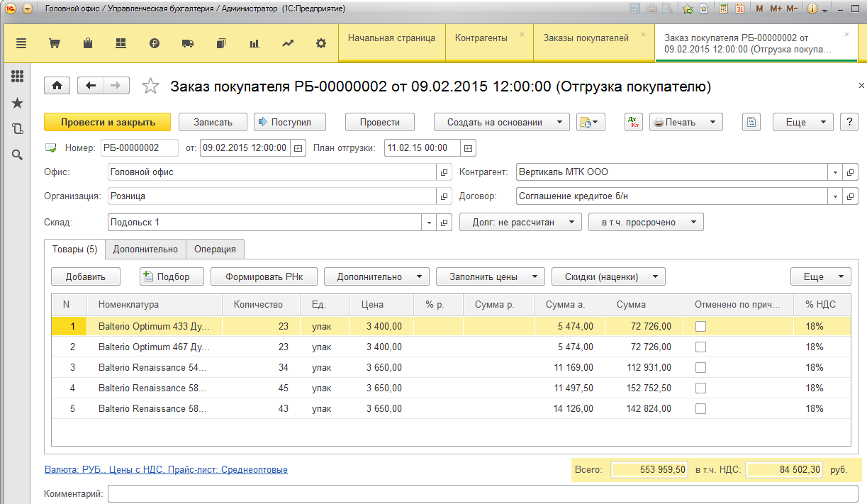
Task: Open calendar icon in title bar
Action: [x=739, y=9]
